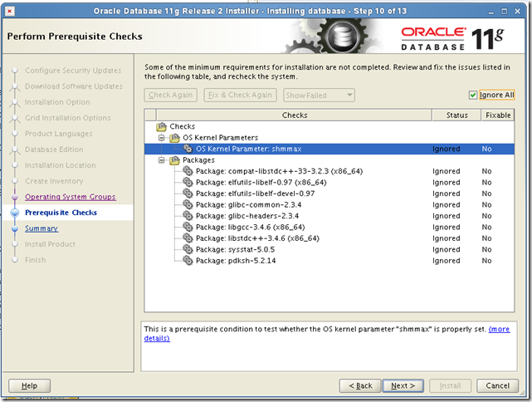
Task: Click Fixable No value for glibc-common-2.3.4
Action: [486, 204]
